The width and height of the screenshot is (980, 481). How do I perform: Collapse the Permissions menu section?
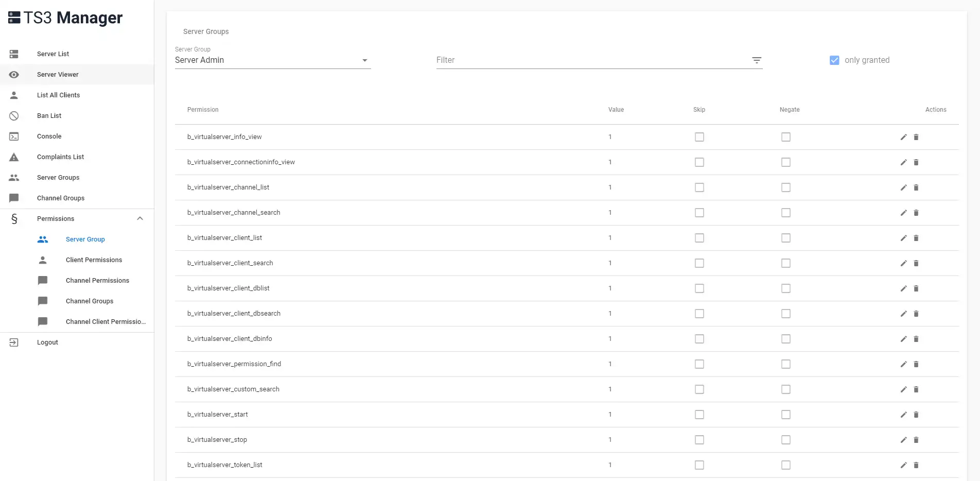[140, 218]
